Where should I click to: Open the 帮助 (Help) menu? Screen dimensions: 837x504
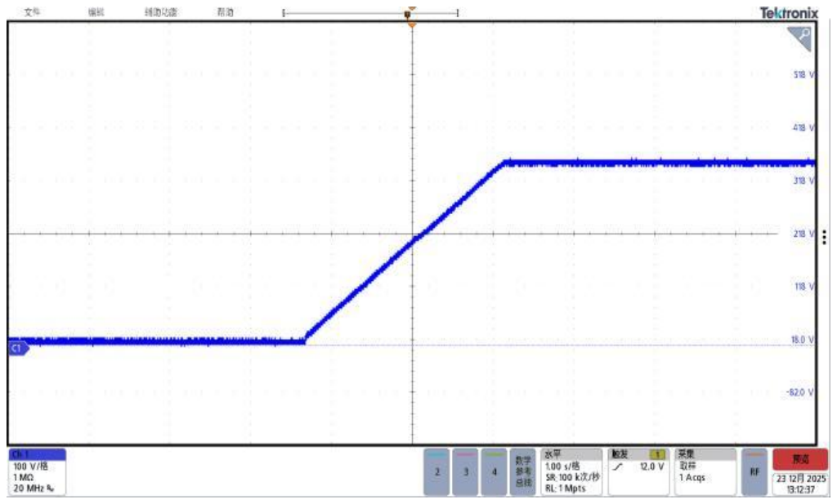[226, 11]
